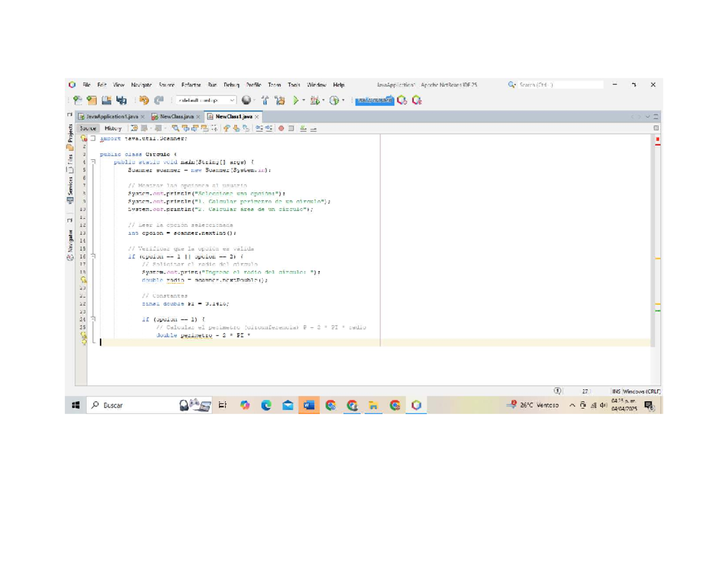Open the Refactor menu

pos(191,85)
